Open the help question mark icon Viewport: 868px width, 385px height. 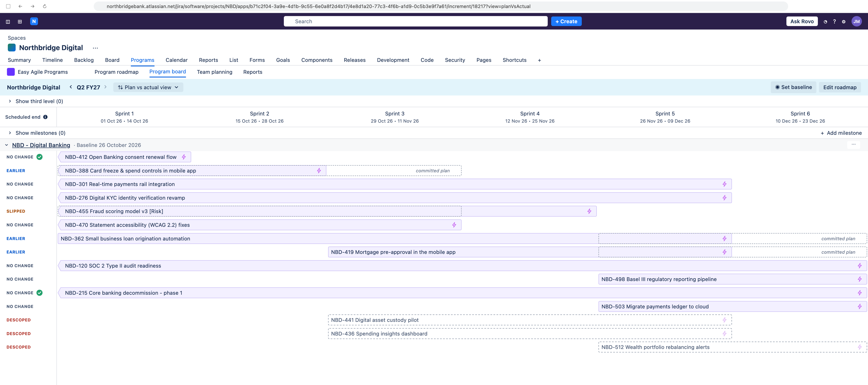834,21
